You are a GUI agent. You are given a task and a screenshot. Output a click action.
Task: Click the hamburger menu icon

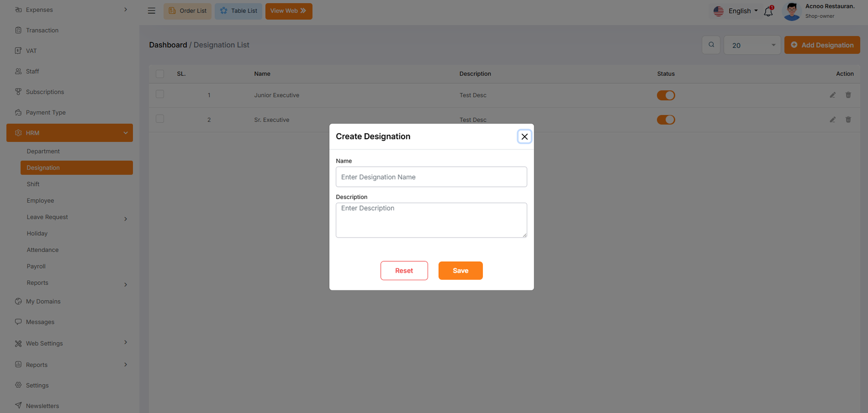pyautogui.click(x=151, y=11)
